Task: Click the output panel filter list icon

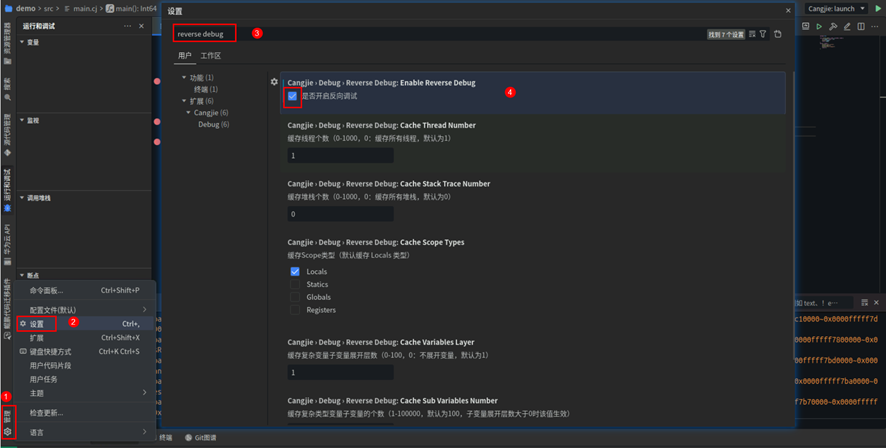Action: click(x=864, y=303)
